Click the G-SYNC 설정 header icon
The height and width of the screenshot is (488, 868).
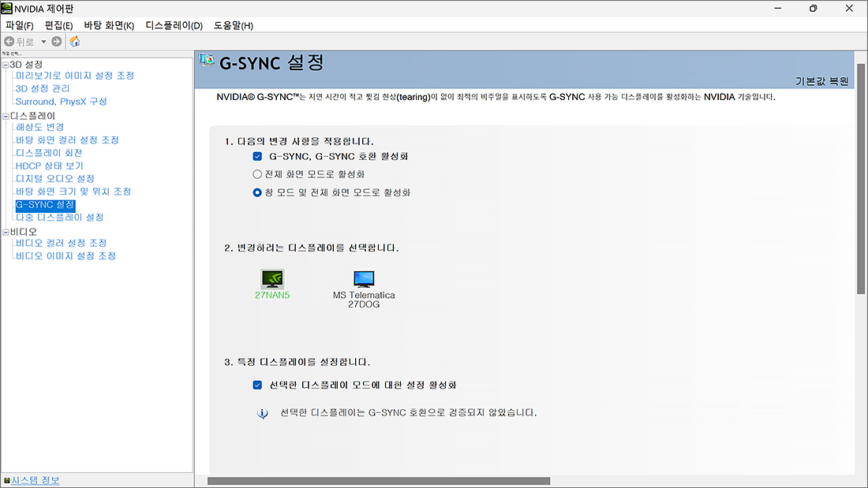(x=208, y=60)
